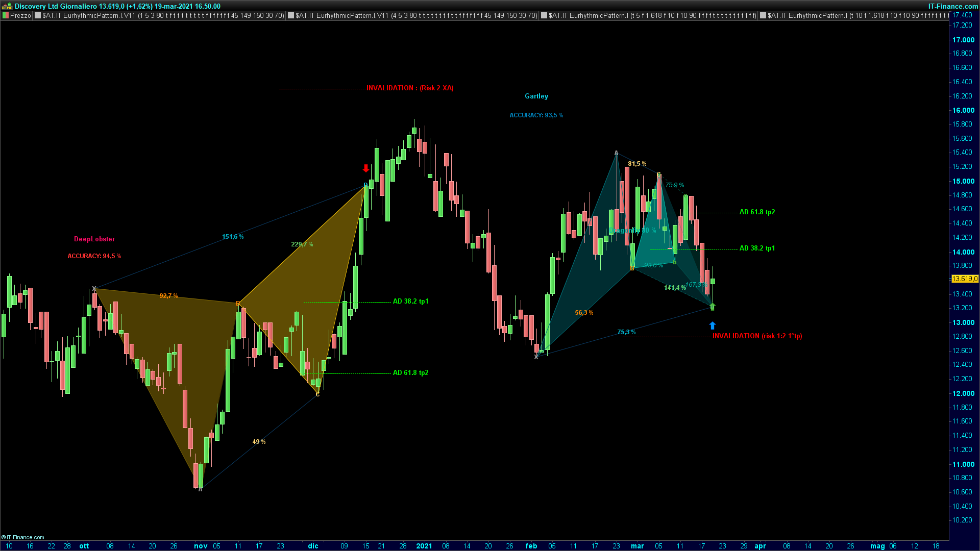Open the Prezzo indicator label

pyautogui.click(x=20, y=16)
